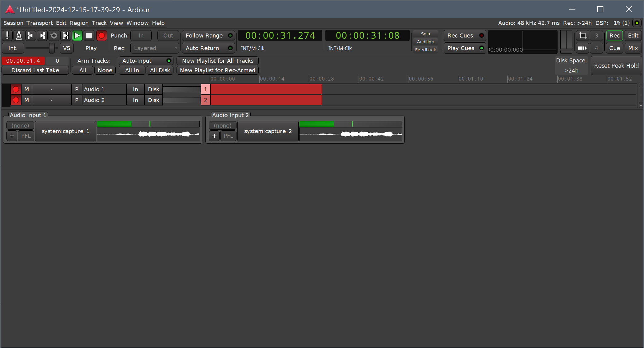This screenshot has width=644, height=348.
Task: Toggle Auto-Input setting
Action: tap(146, 61)
